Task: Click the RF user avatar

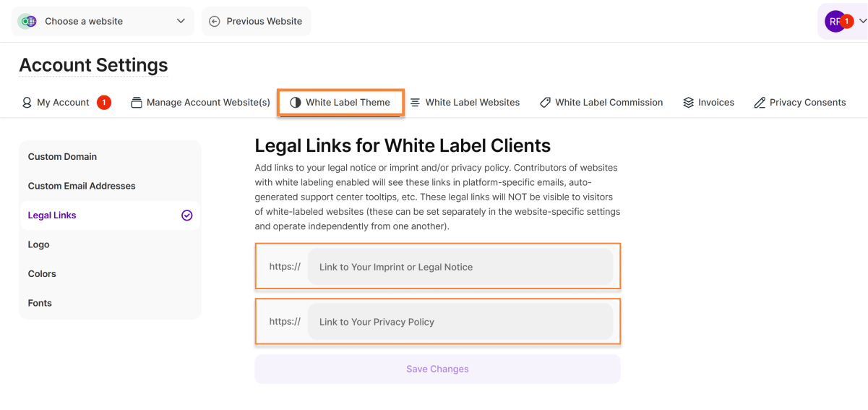Action: 835,22
